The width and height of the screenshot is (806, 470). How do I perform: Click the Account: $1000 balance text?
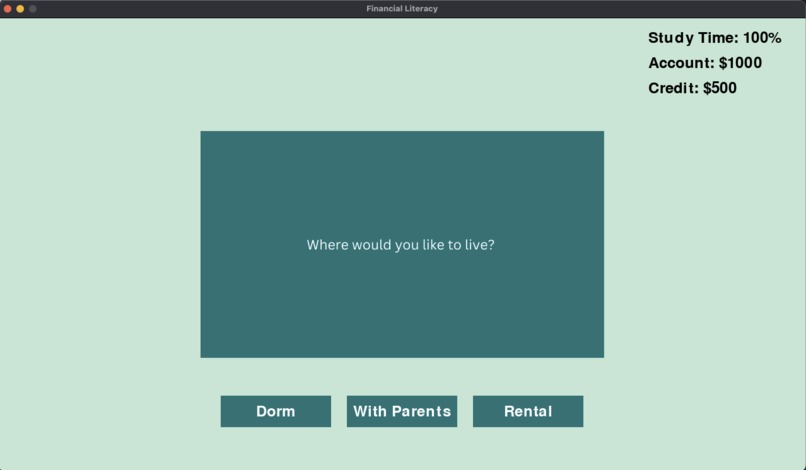(x=705, y=63)
